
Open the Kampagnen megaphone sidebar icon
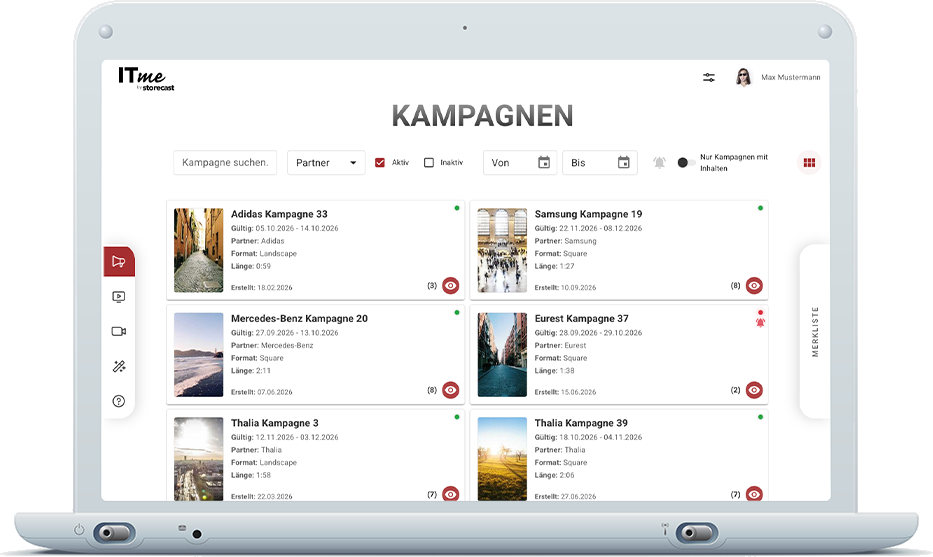click(x=119, y=262)
